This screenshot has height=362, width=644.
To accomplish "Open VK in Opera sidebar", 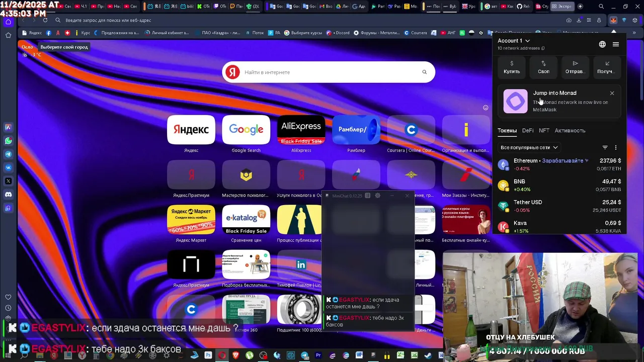I will tap(8, 167).
